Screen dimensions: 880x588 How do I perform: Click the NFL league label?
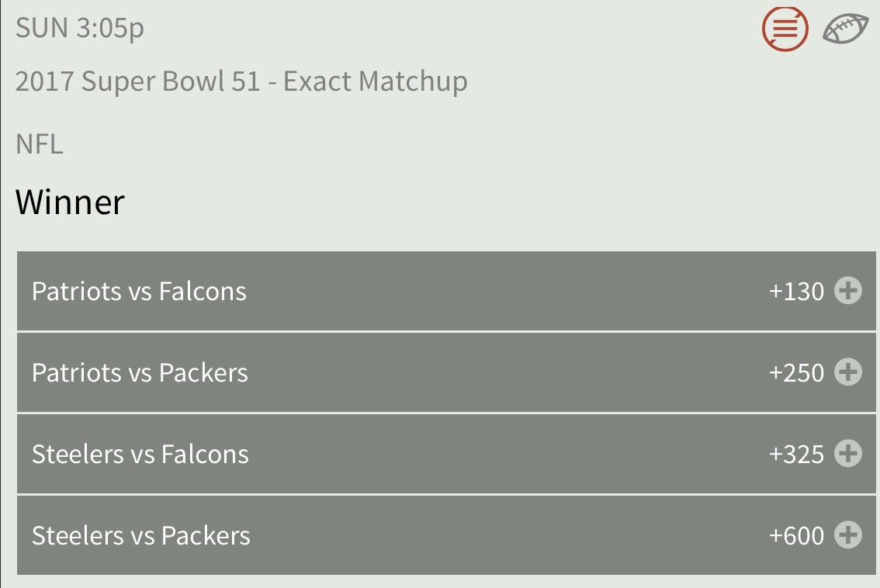coord(40,144)
